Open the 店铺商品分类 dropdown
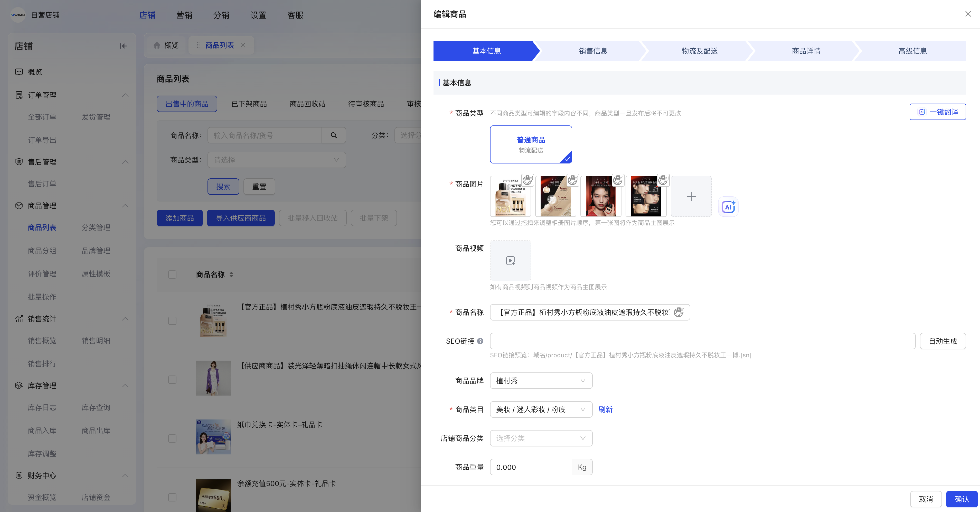 [541, 438]
